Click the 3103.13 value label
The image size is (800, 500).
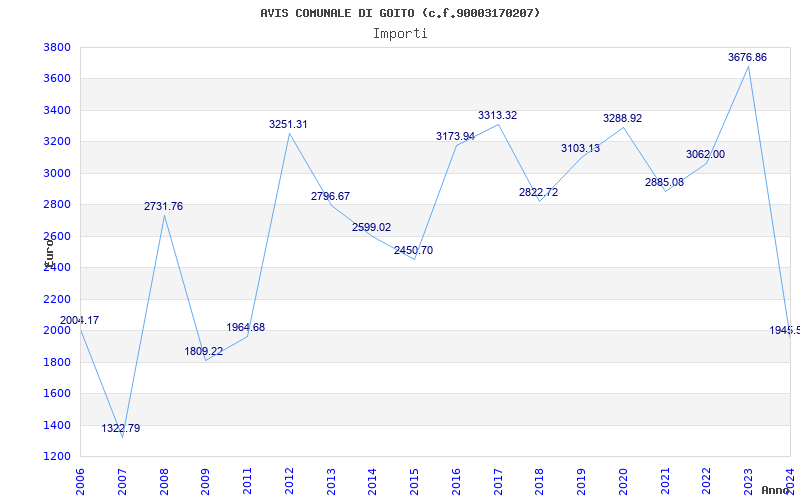click(581, 148)
